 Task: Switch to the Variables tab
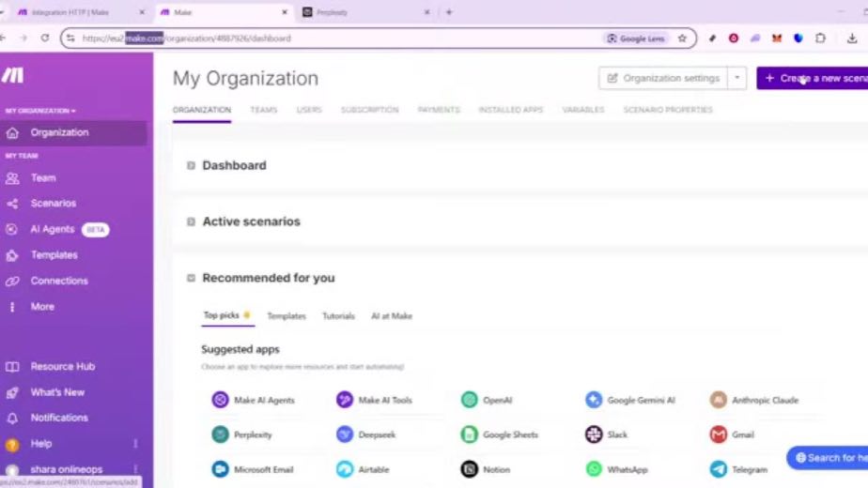pyautogui.click(x=583, y=110)
